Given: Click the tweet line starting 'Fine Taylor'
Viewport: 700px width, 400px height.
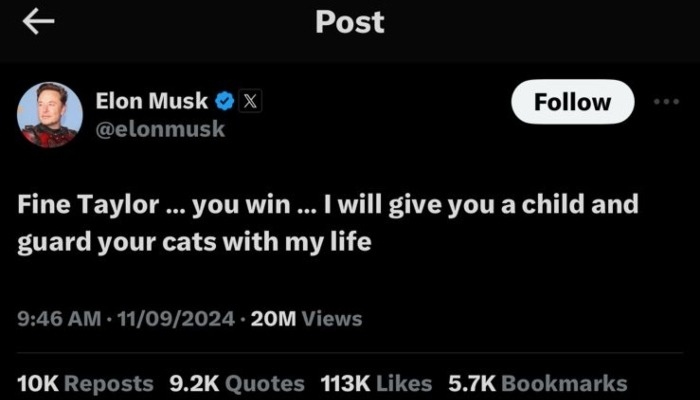Looking at the screenshot, I should [328, 205].
